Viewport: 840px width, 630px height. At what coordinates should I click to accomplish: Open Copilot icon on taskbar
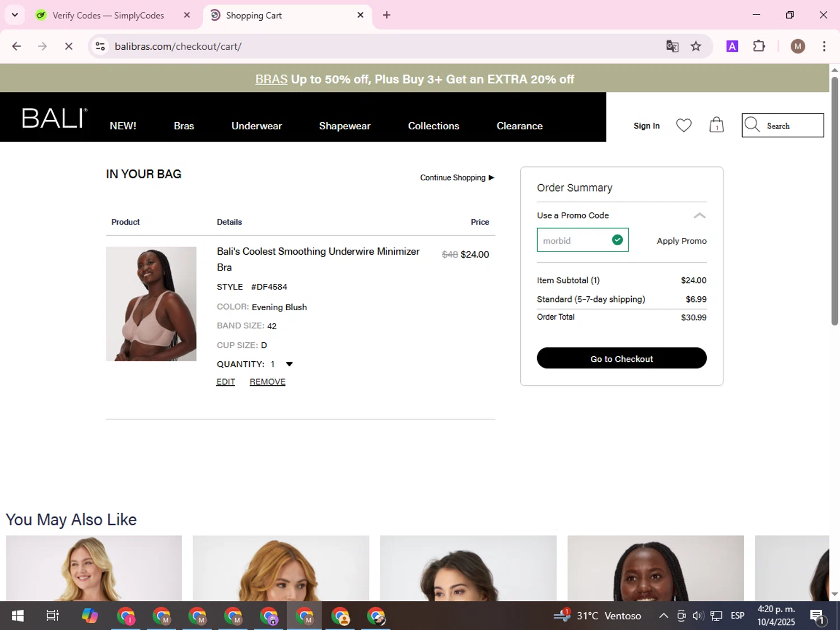point(90,616)
